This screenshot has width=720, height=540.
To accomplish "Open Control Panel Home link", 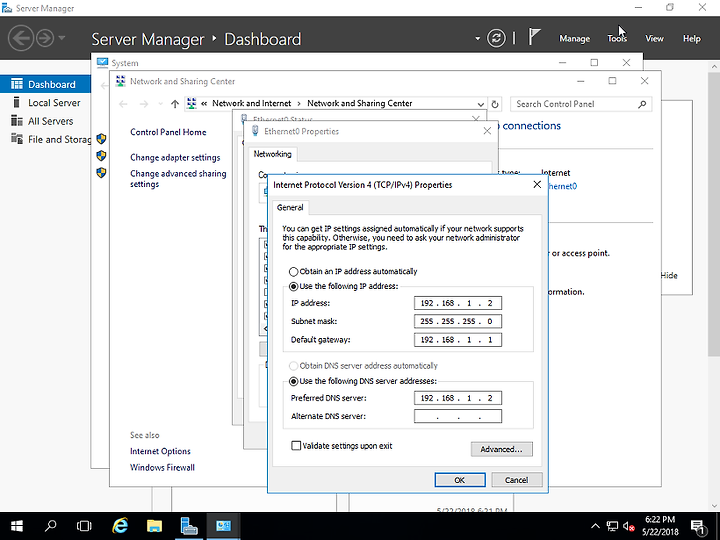I will (x=168, y=132).
